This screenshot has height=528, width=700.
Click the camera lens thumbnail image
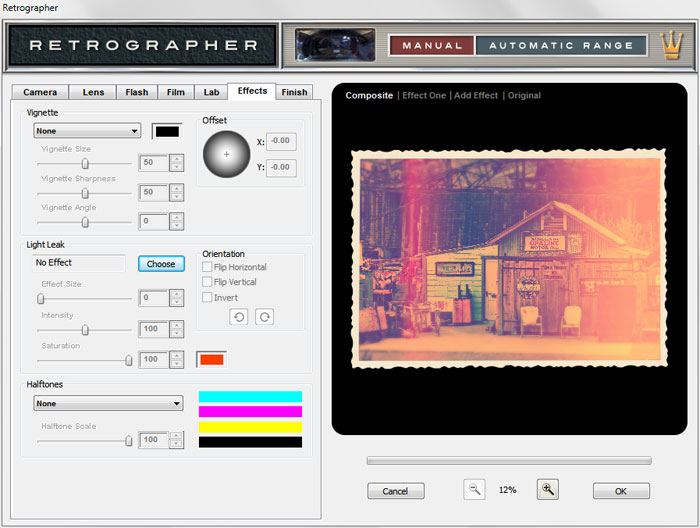pos(335,45)
